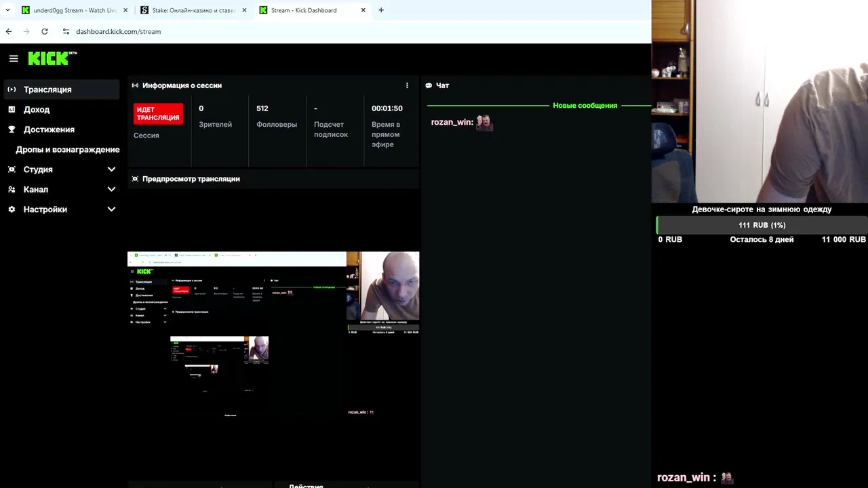Image resolution: width=868 pixels, height=488 pixels.
Task: Click the address bar URL
Action: coord(118,31)
